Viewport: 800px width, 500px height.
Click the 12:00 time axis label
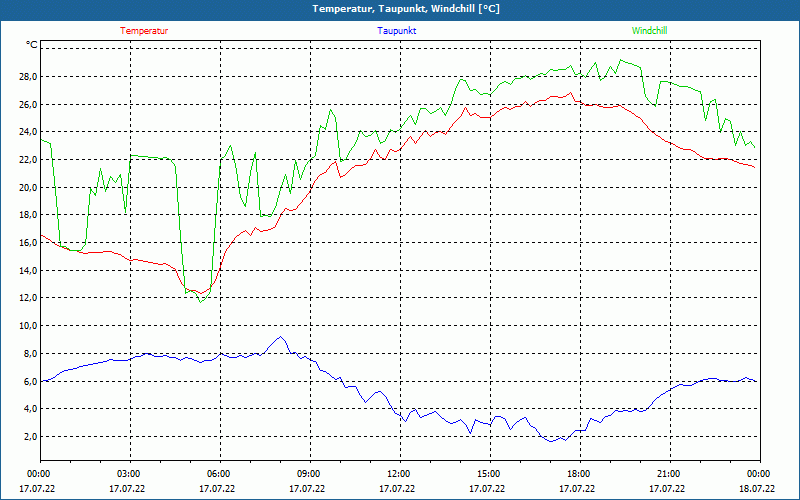[x=399, y=474]
